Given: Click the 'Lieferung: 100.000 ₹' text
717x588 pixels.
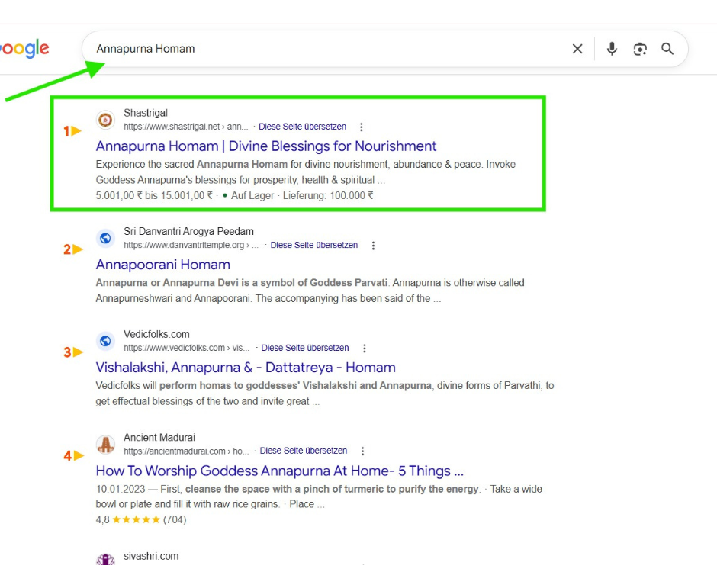Looking at the screenshot, I should tap(328, 196).
